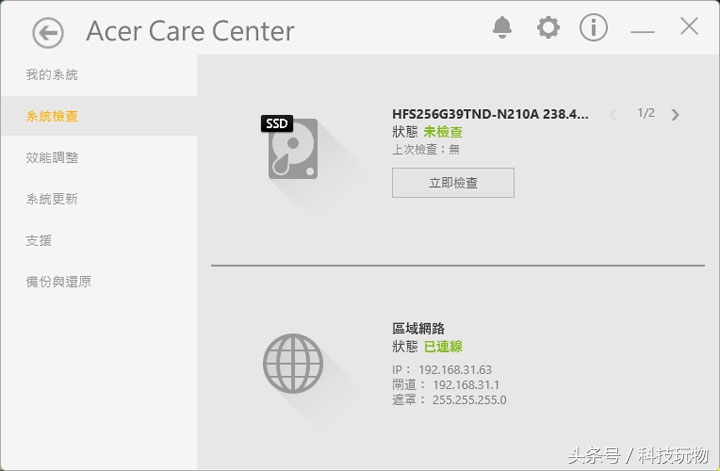The height and width of the screenshot is (471, 720).
Task: Click the SSD disk drive icon
Action: pyautogui.click(x=290, y=147)
